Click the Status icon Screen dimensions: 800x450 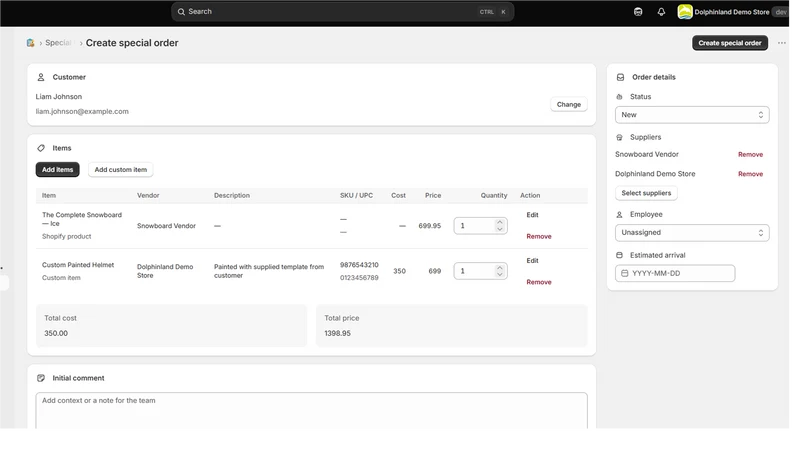point(619,96)
